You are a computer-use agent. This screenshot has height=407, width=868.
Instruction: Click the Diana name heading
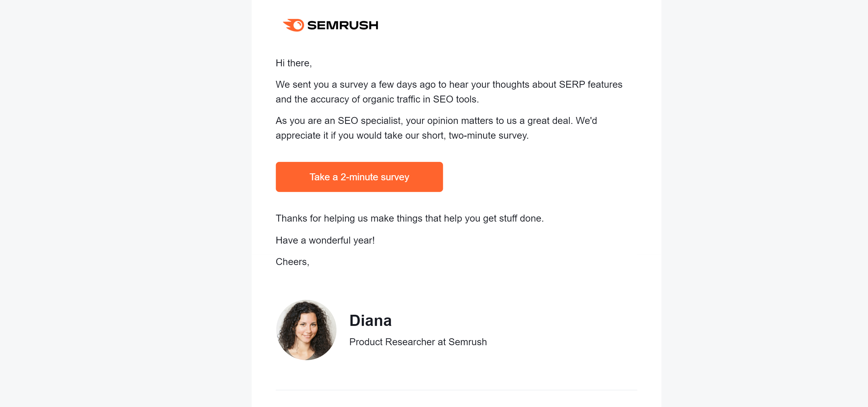[370, 320]
